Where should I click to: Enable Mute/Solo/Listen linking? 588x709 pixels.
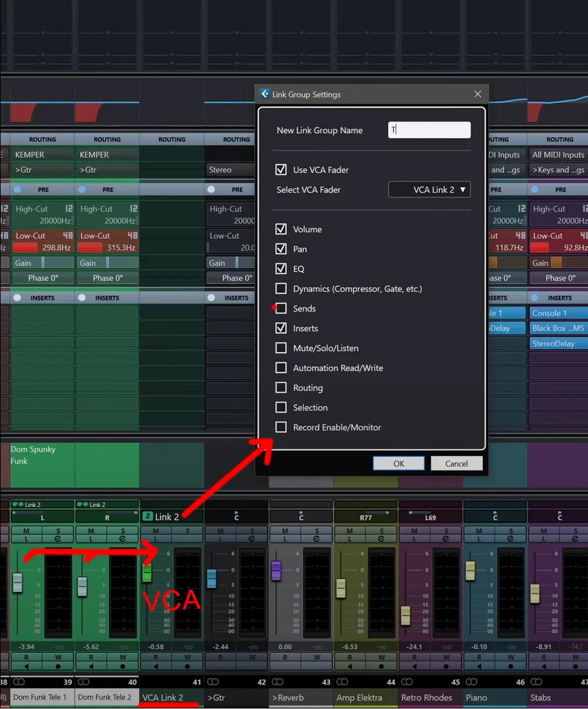(281, 348)
